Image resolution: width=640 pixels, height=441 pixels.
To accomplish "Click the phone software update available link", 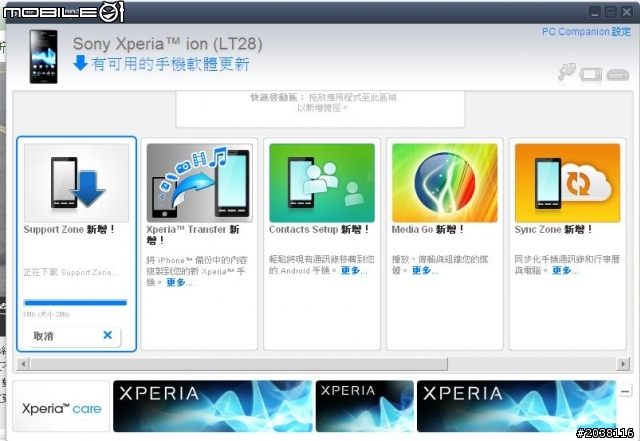I will pyautogui.click(x=170, y=64).
